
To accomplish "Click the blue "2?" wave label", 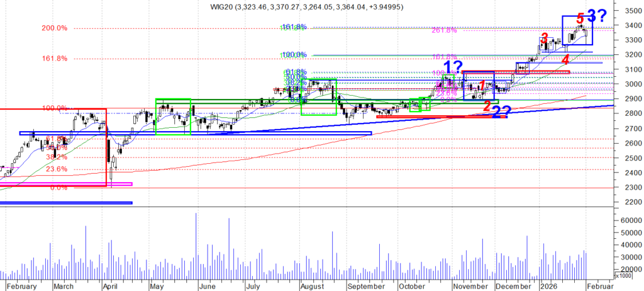I will click(501, 113).
